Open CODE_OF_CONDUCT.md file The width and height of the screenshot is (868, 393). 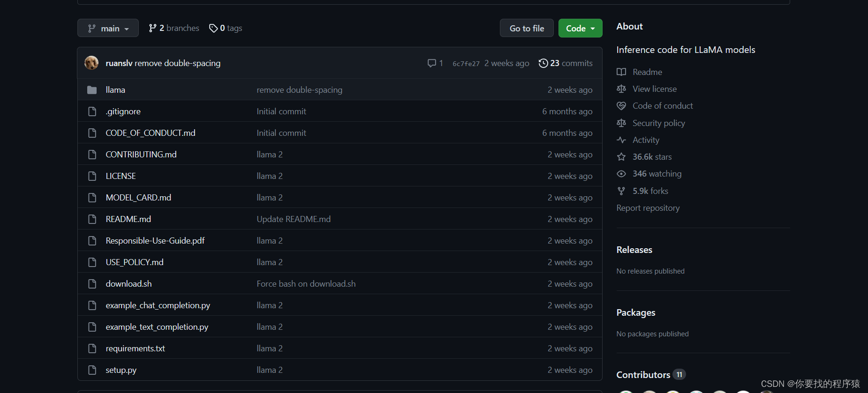(x=151, y=133)
